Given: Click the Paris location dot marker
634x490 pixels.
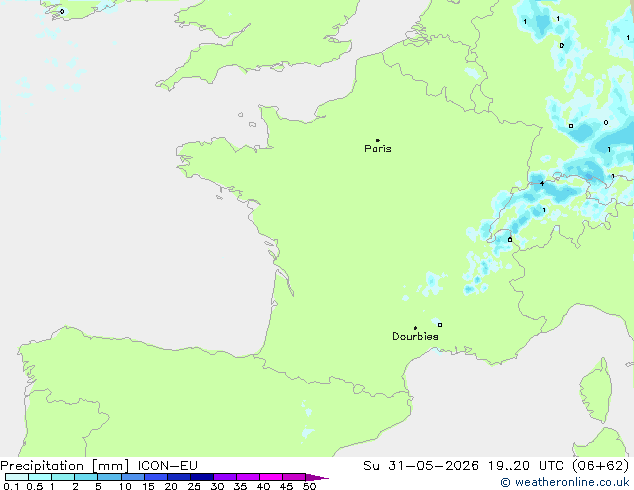Looking at the screenshot, I should [378, 140].
